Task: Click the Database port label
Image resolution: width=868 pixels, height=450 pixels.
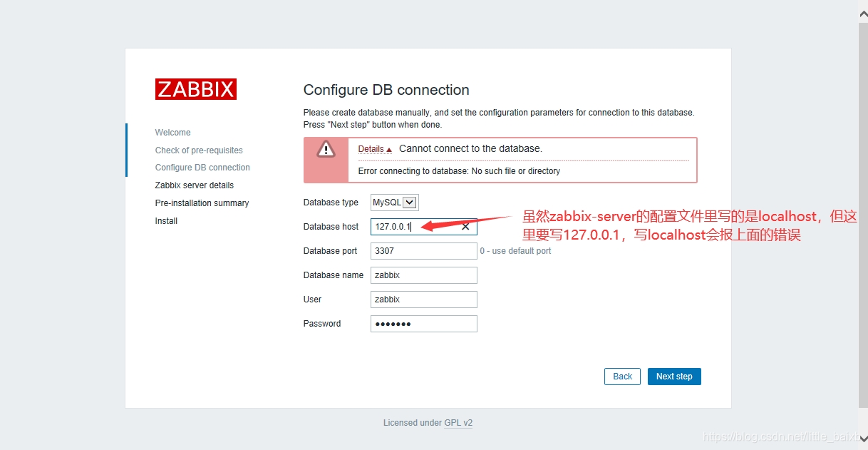Action: pos(330,251)
